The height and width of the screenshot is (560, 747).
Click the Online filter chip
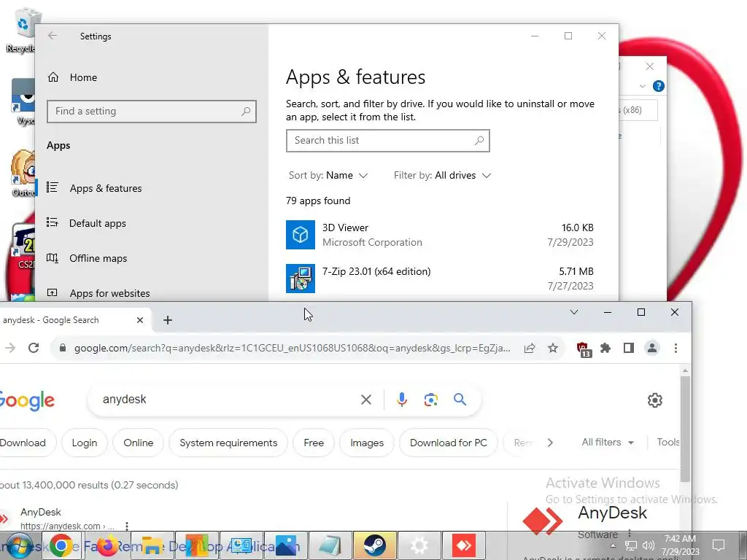138,443
